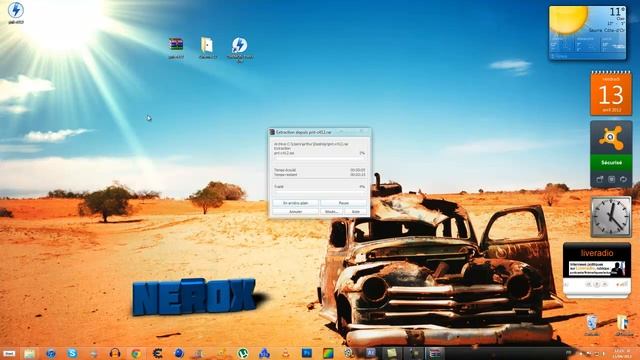640x360 pixels.
Task: Select the lightning-bolt Daemon Tools icon beside folder
Action: (240, 49)
